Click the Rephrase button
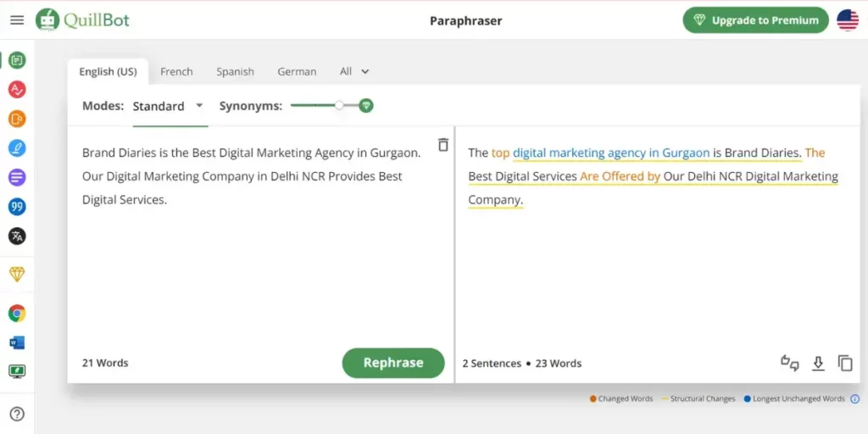Screen dimensions: 868x434 [393, 363]
